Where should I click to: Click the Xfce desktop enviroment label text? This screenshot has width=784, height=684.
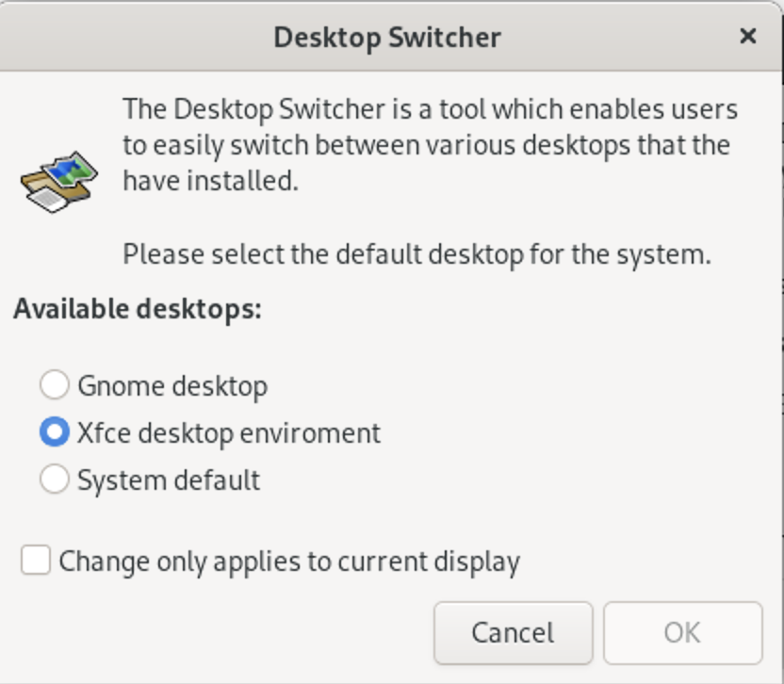click(229, 433)
